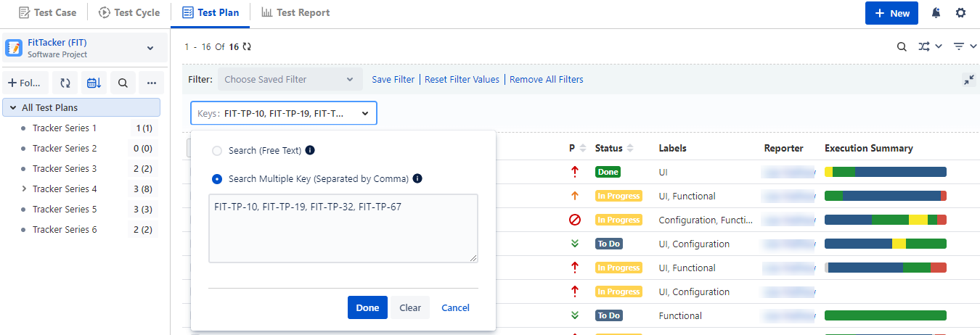Click the execution summary bar of the Functional To Do row
Viewport: 980px width, 335px height.
coord(886,315)
